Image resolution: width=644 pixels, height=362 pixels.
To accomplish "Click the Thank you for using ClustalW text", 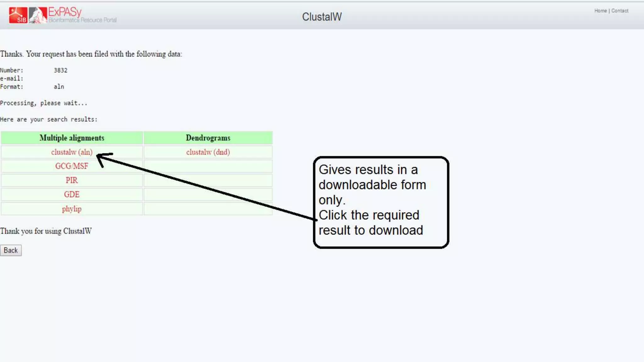I will pos(46,231).
